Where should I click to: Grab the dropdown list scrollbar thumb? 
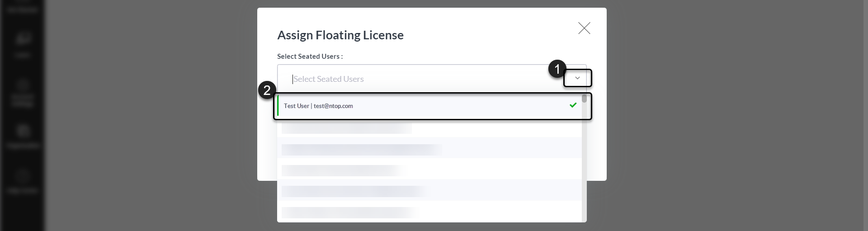click(584, 98)
